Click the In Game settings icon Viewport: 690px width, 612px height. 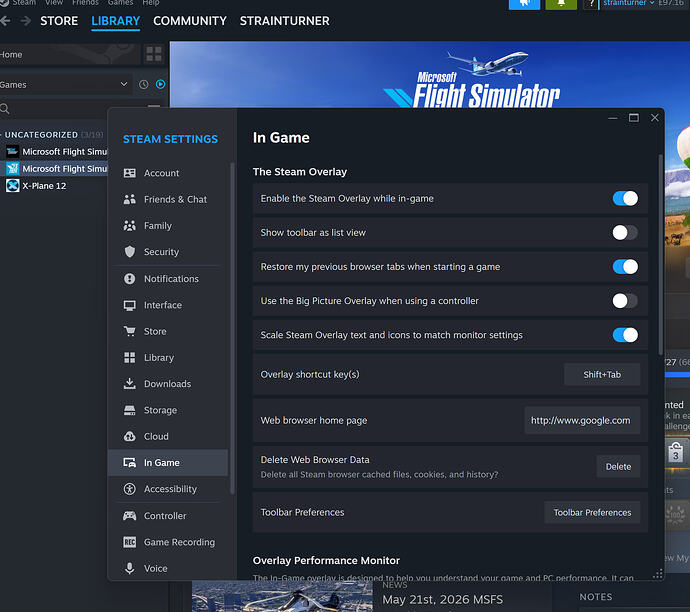(x=129, y=462)
